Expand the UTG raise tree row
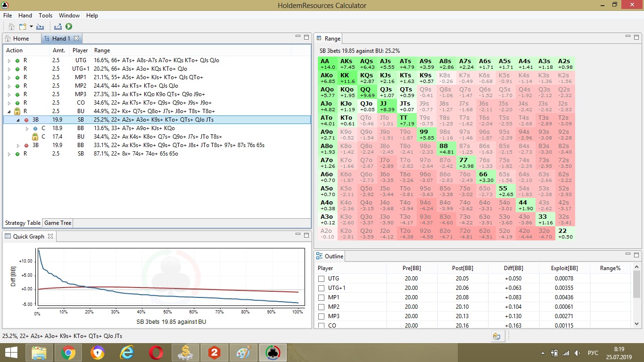 [x=9, y=60]
